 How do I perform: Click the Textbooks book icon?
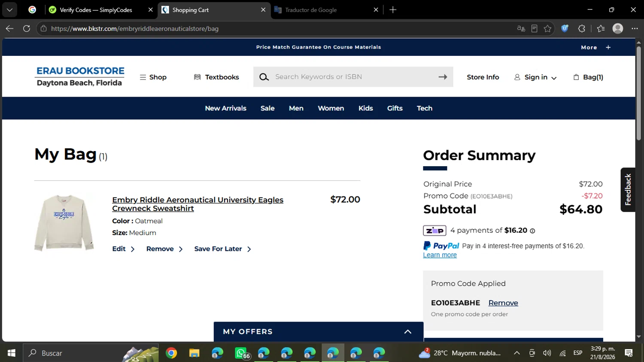[197, 77]
